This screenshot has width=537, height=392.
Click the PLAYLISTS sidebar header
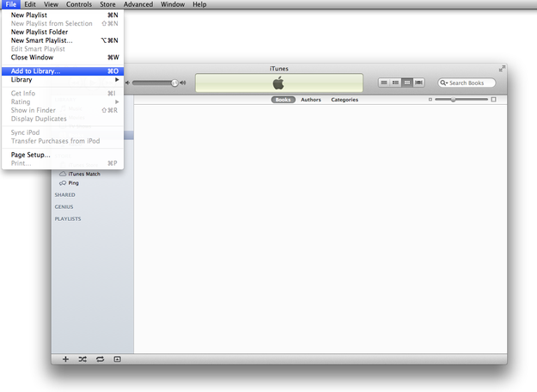(68, 218)
